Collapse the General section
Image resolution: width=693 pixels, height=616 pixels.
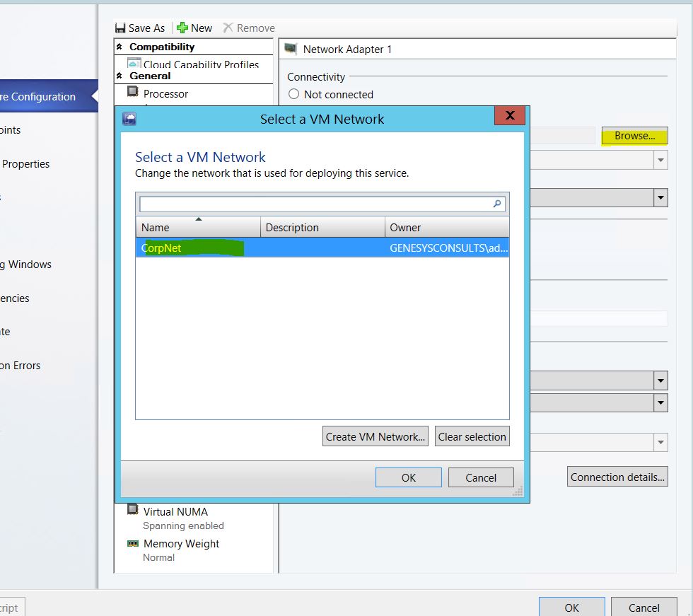(120, 76)
